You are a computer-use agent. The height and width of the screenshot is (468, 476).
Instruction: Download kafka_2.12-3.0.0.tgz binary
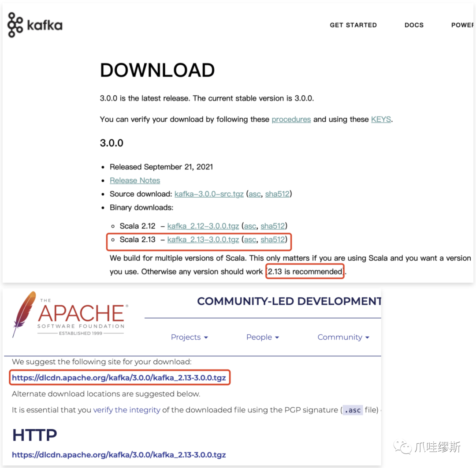[x=203, y=226]
